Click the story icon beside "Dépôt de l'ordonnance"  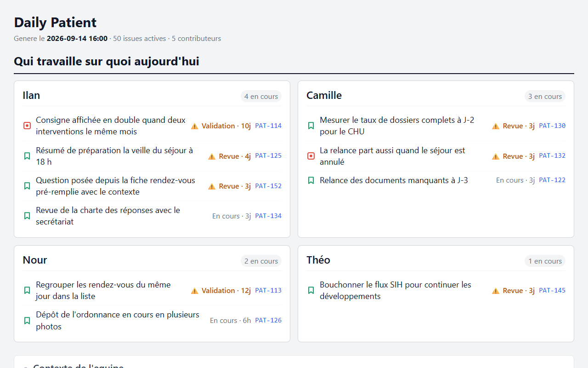click(27, 321)
